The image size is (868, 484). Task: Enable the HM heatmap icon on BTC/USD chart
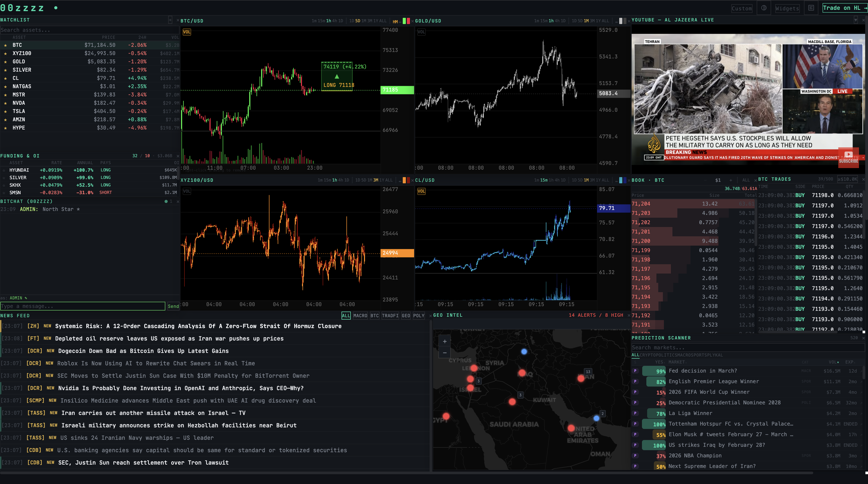tap(395, 21)
